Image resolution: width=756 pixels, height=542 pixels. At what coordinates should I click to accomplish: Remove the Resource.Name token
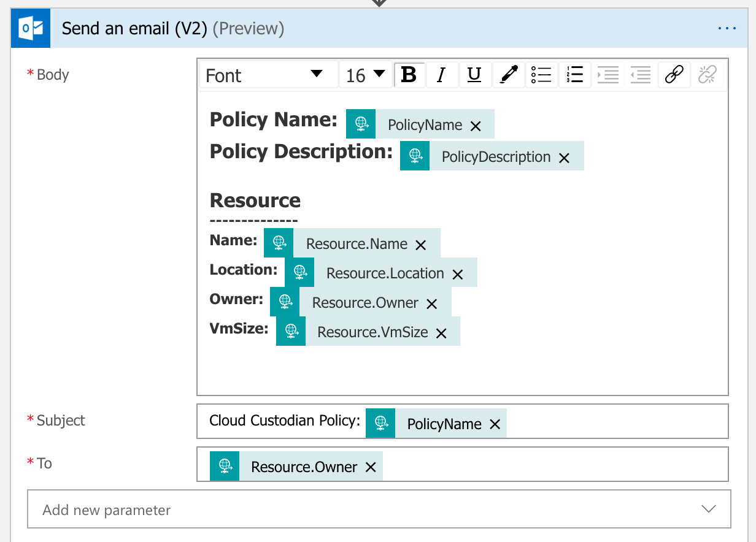tap(420, 245)
